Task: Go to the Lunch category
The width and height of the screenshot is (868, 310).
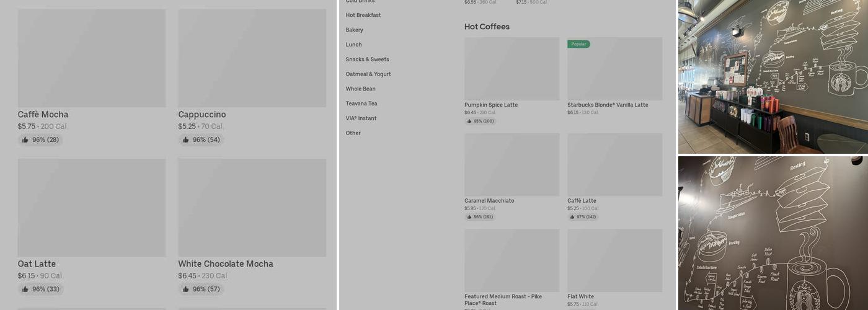Action: (x=354, y=45)
